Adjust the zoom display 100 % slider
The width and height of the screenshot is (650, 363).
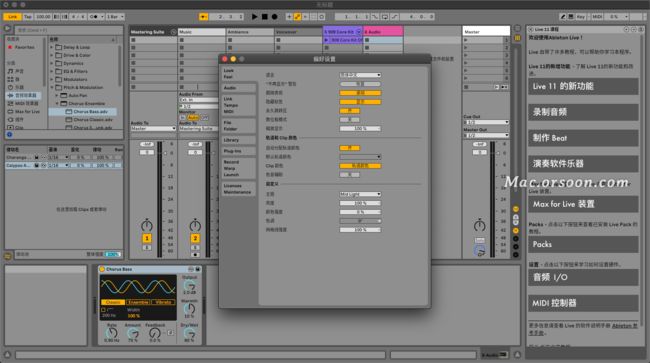[360, 128]
